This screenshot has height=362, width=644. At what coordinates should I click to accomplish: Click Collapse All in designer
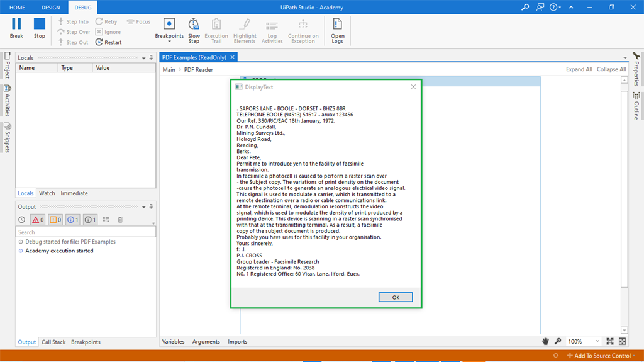click(611, 69)
